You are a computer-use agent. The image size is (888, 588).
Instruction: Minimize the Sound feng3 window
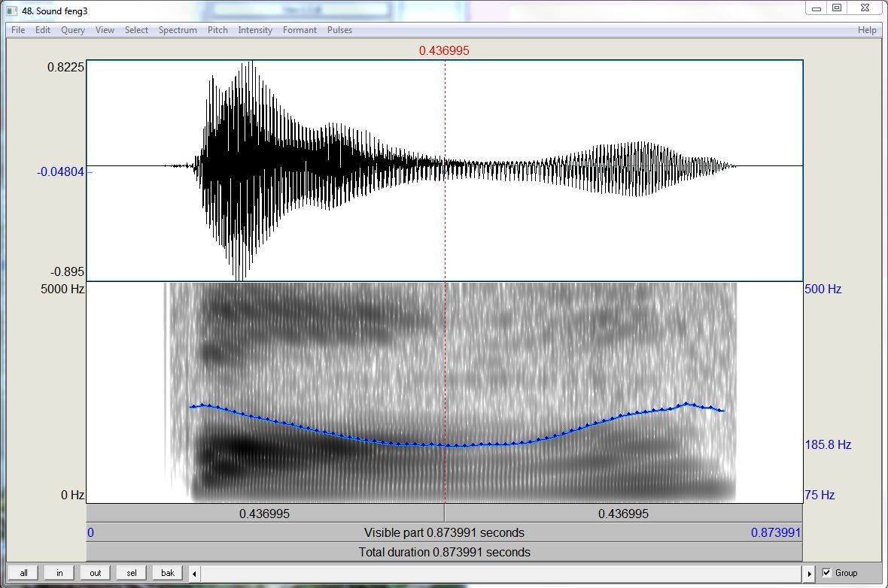pyautogui.click(x=816, y=8)
